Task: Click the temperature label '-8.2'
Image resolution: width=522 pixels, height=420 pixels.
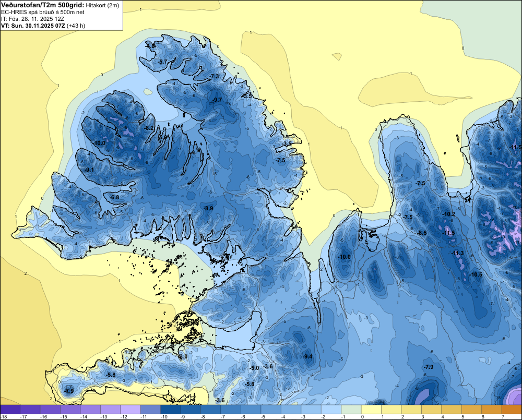Action: click(x=149, y=128)
